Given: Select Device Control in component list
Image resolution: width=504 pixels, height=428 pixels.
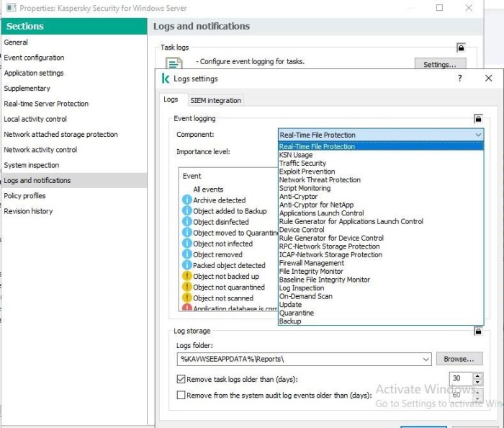Looking at the screenshot, I should (381, 230).
